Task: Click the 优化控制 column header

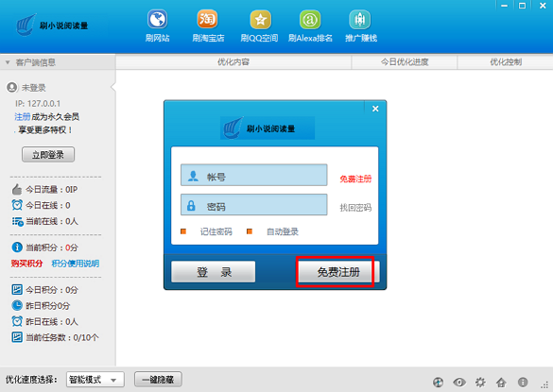Action: [x=506, y=62]
